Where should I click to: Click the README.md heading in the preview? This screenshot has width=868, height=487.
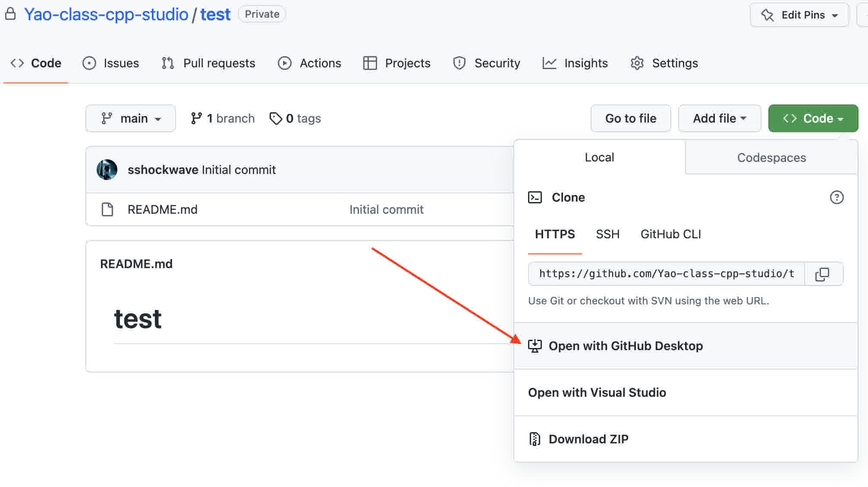136,264
